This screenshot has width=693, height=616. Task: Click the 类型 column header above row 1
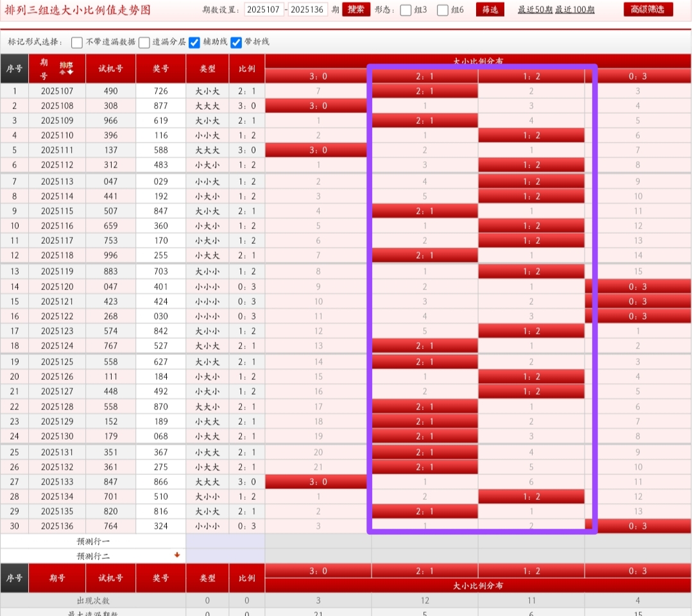pos(207,69)
